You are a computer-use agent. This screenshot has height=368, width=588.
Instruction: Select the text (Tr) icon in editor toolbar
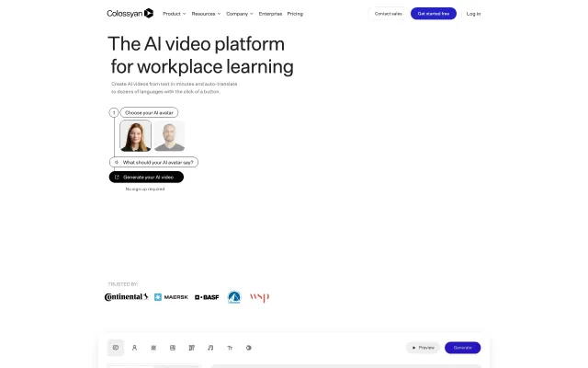click(x=230, y=348)
